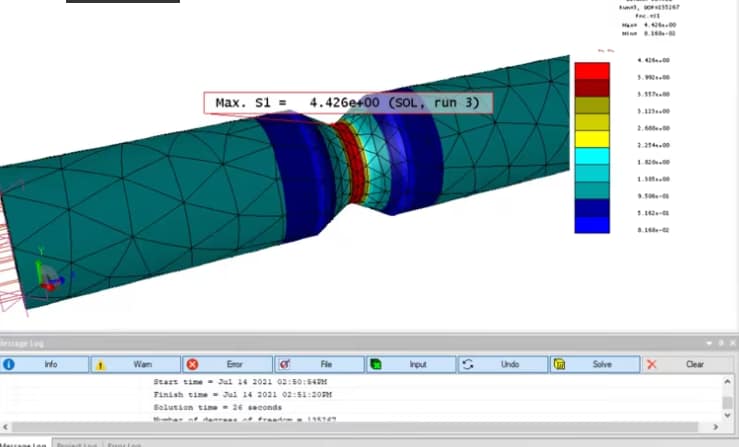This screenshot has height=447, width=739.
Task: Click the blue Info circle icon
Action: point(9,365)
